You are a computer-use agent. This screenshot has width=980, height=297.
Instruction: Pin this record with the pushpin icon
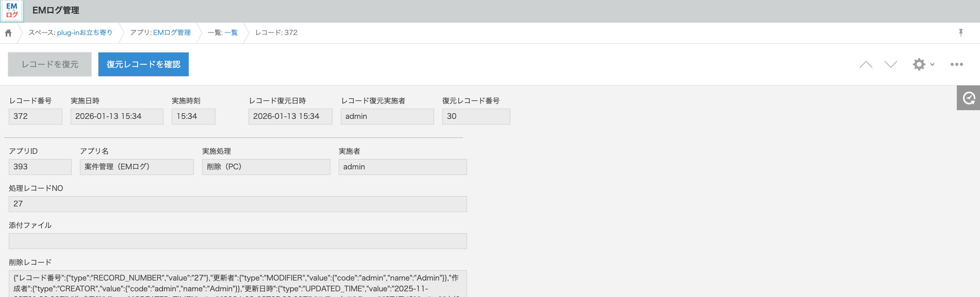(960, 33)
